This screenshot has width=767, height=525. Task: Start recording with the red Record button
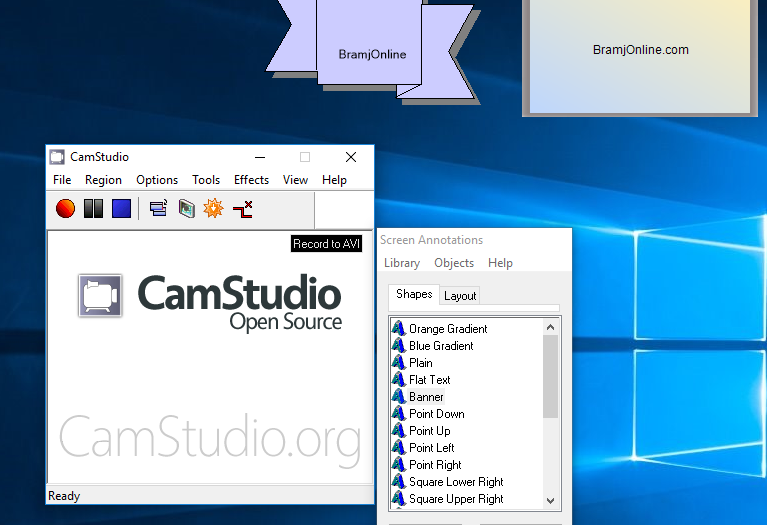(x=66, y=208)
